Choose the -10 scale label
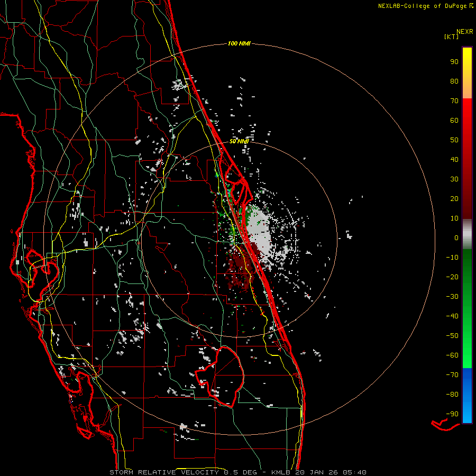Viewport: 476px width, 476px height. [452, 258]
